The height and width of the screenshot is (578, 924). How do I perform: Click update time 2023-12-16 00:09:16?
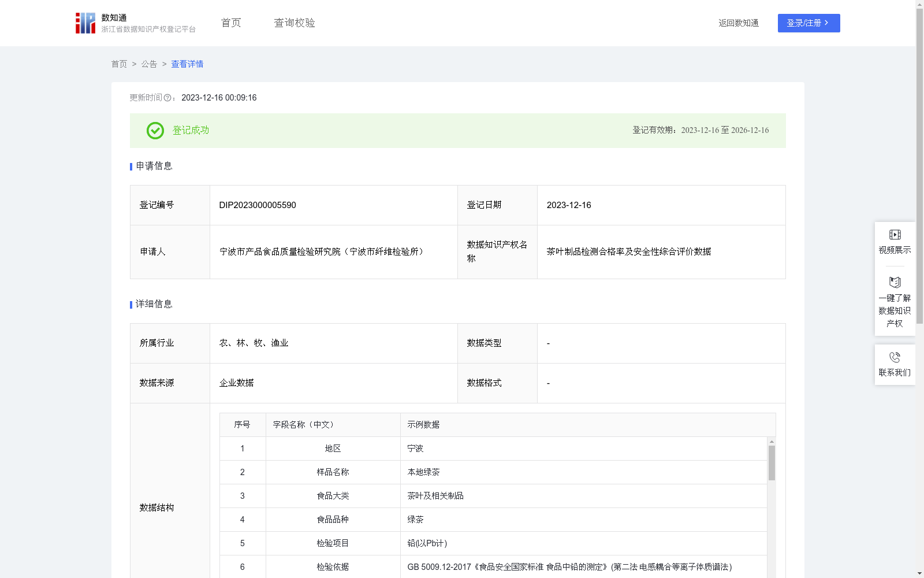(x=219, y=98)
